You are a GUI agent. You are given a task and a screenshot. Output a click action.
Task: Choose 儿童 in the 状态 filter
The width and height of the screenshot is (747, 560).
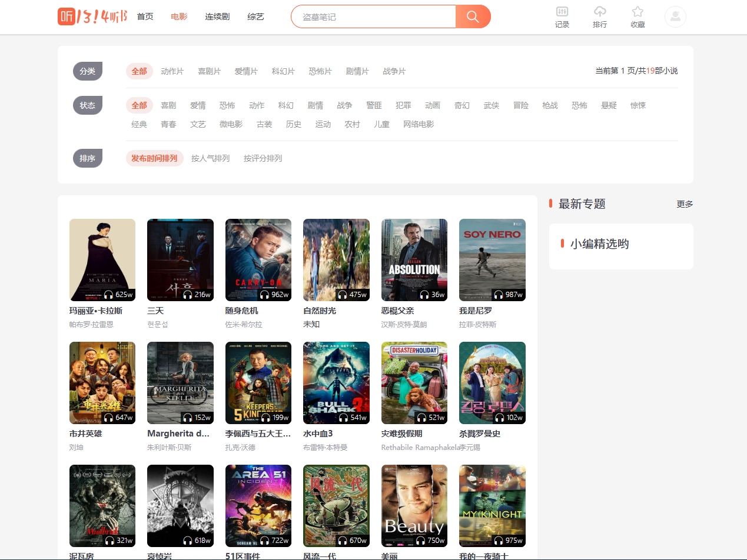pos(381,124)
